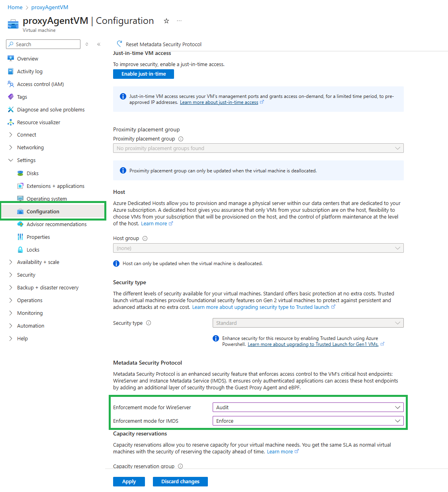Open the Overview blade icon
This screenshot has width=448, height=492.
click(x=10, y=58)
